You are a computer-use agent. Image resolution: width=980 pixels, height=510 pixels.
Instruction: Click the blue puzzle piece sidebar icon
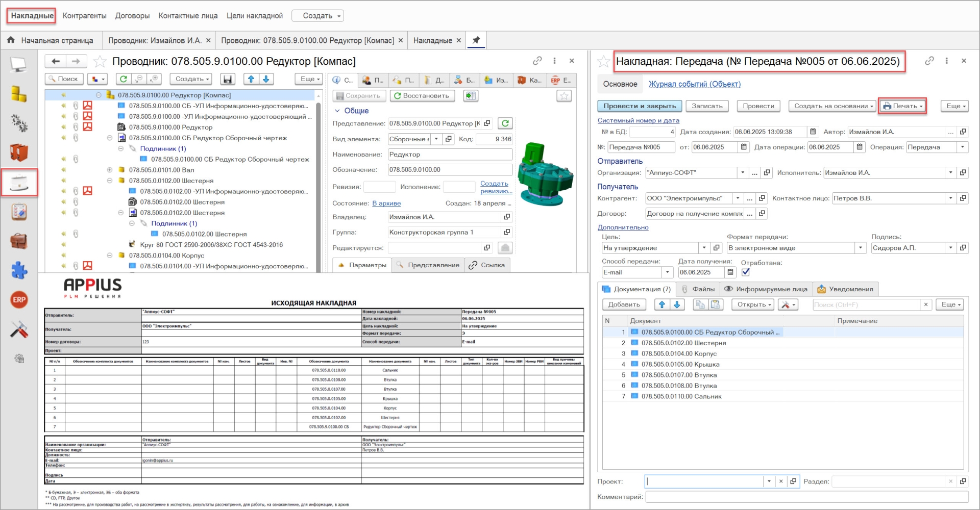[19, 270]
